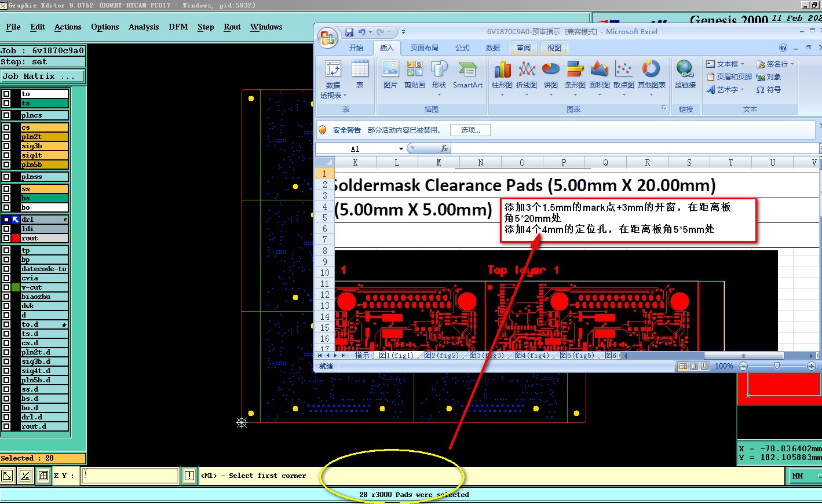
Task: Click the grid snap icon by the X Y field
Action: pos(43,476)
